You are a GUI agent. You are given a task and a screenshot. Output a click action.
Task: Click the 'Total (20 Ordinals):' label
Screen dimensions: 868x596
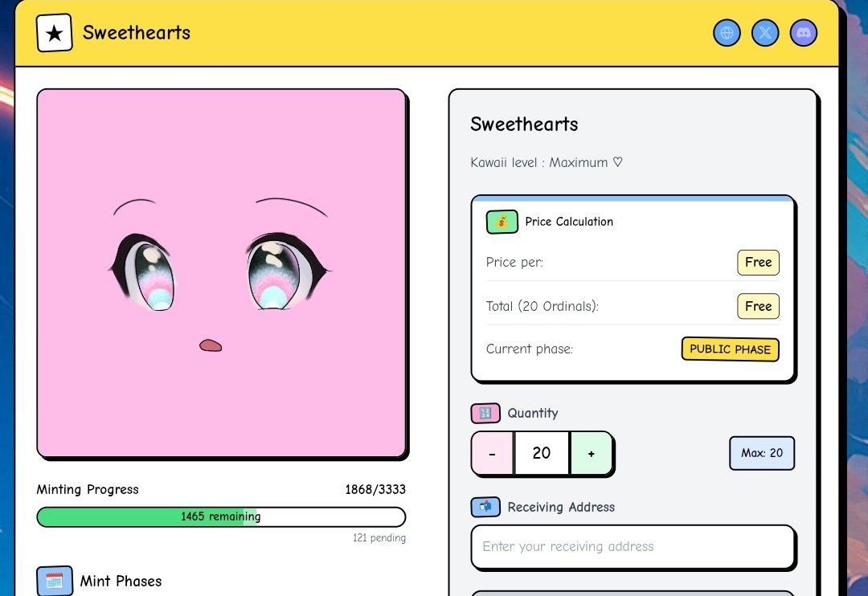[x=542, y=306]
